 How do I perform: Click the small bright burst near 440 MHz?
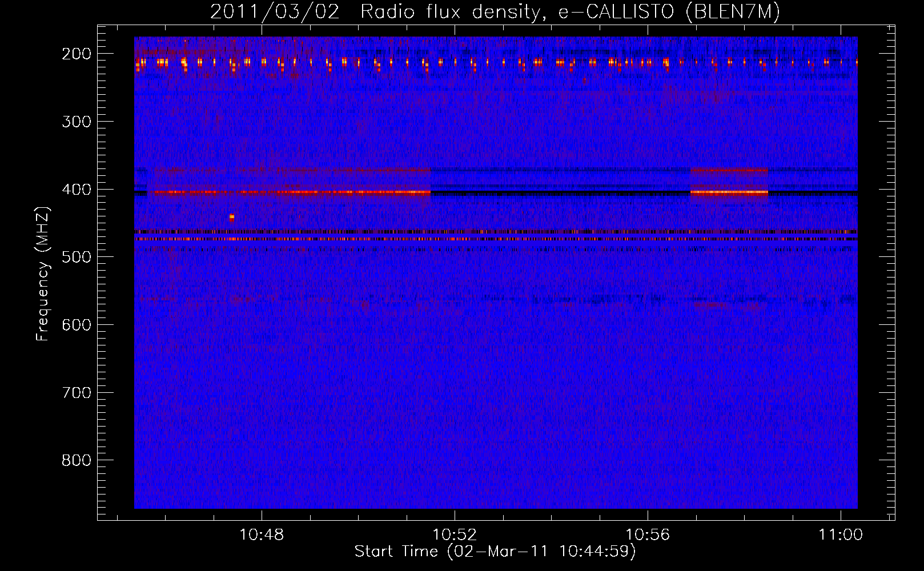coord(231,217)
